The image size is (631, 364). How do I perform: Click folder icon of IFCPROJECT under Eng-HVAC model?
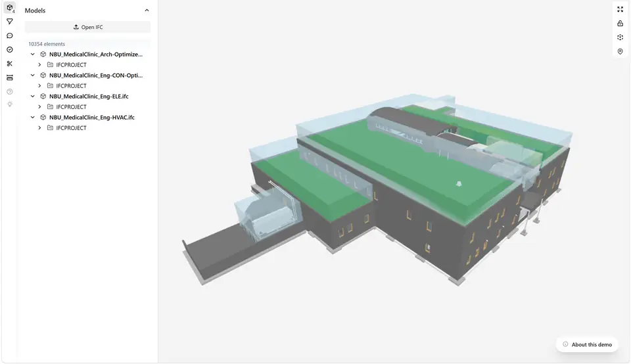point(51,128)
